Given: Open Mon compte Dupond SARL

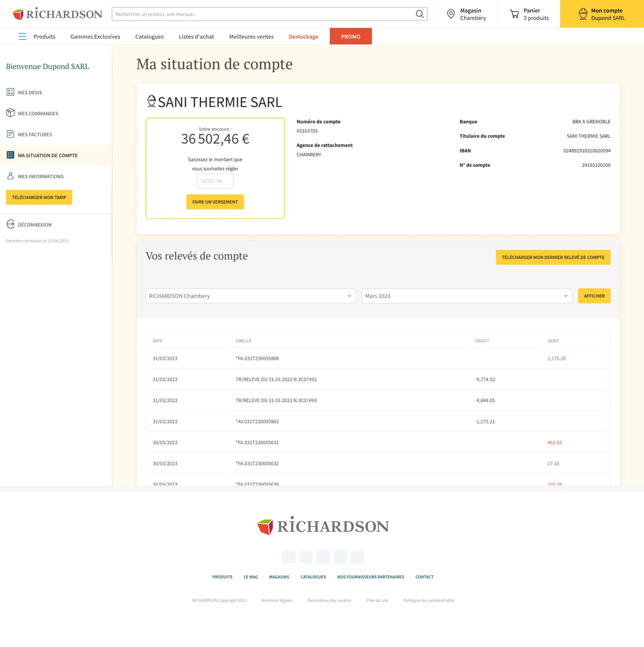Looking at the screenshot, I should [602, 14].
